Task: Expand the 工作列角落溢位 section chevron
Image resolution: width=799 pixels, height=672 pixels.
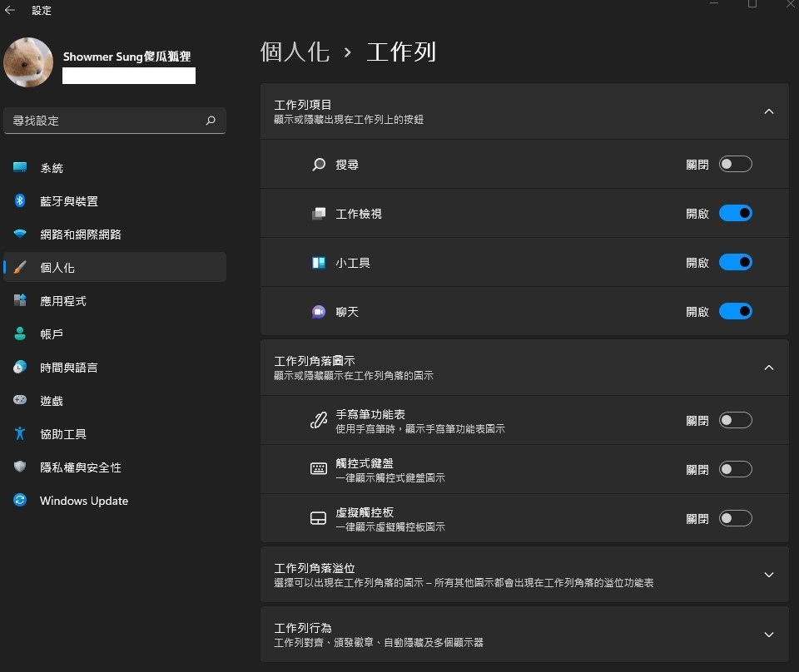Action: click(769, 575)
